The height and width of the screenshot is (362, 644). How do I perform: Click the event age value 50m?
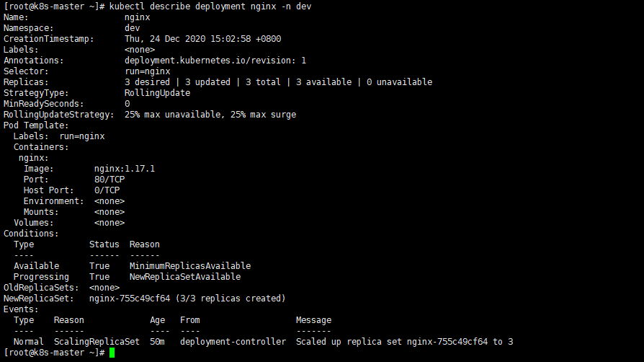157,341
